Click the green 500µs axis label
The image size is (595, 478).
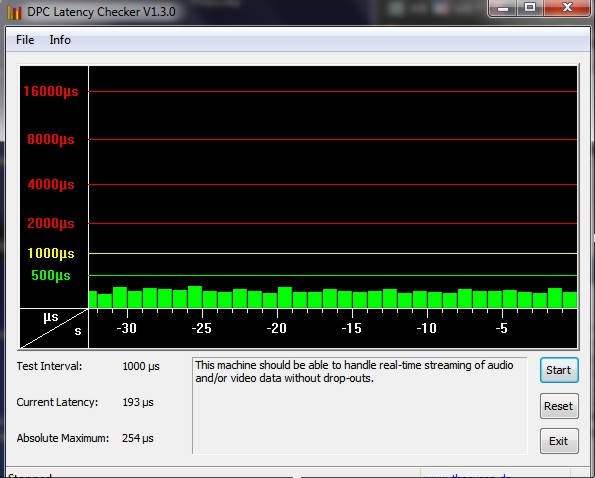coord(51,275)
